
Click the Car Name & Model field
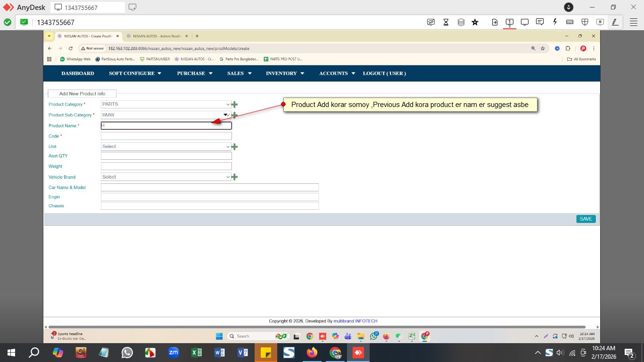point(210,188)
